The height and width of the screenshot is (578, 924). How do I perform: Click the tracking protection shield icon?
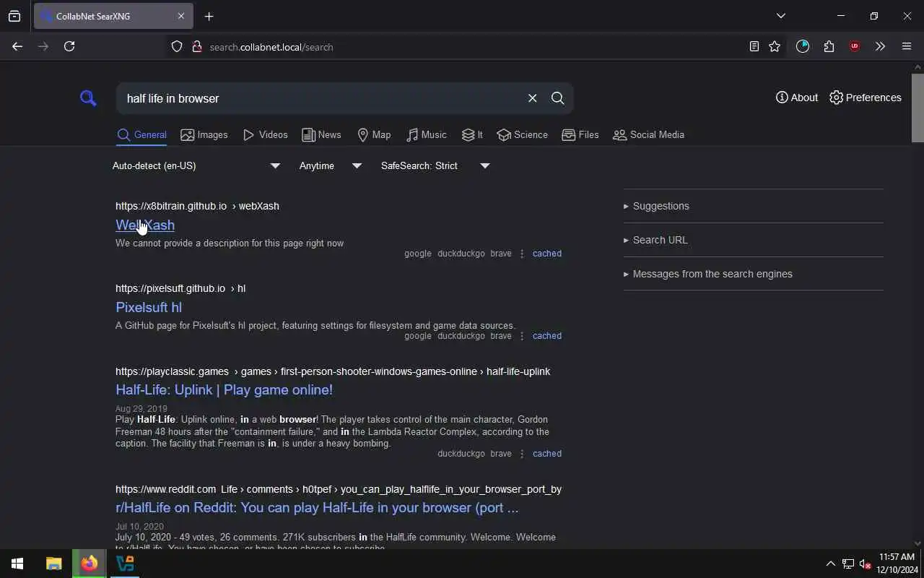point(177,46)
